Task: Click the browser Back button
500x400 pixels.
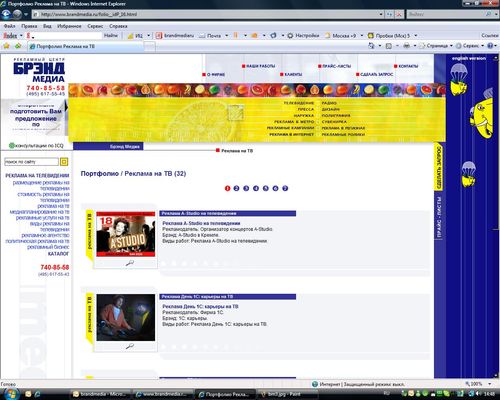Action: 6,14
